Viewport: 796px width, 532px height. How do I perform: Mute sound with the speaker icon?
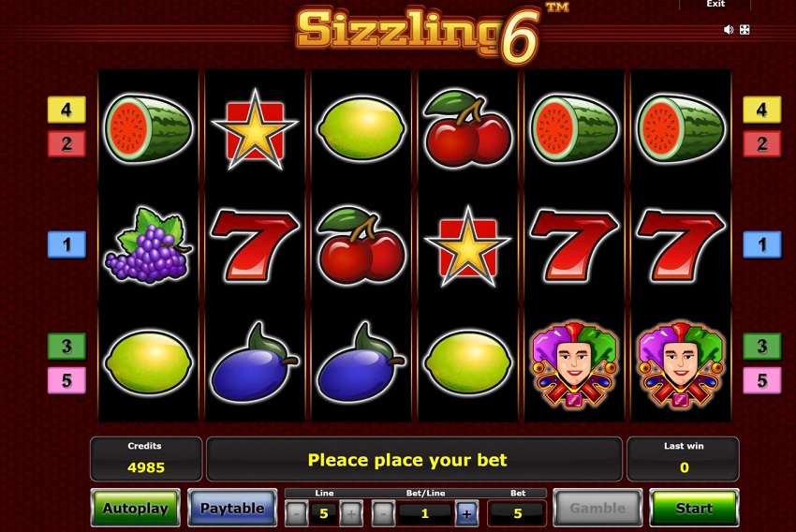[x=729, y=30]
